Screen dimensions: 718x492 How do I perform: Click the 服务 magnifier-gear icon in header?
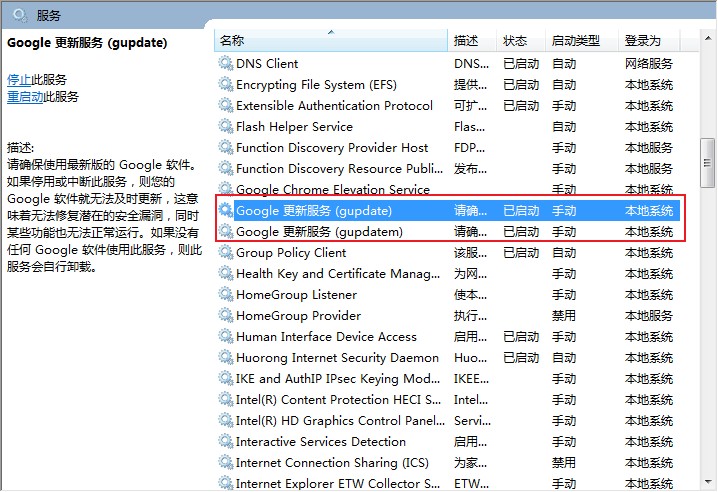20,16
